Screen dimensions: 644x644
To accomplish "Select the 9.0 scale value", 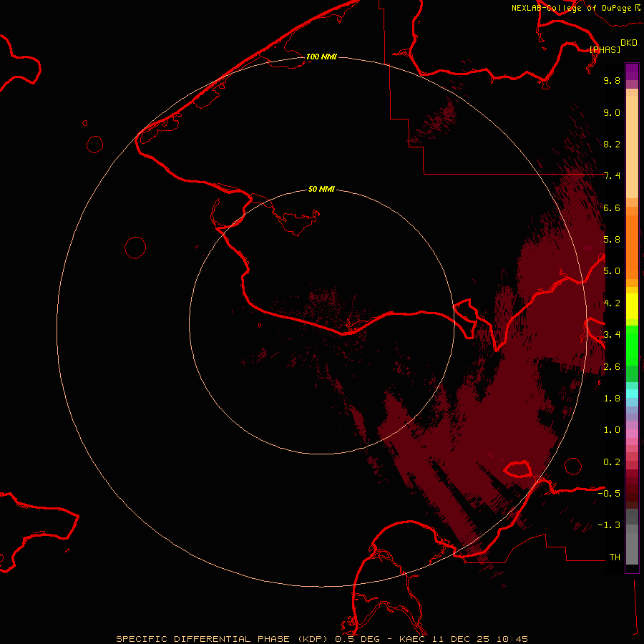I will (612, 112).
